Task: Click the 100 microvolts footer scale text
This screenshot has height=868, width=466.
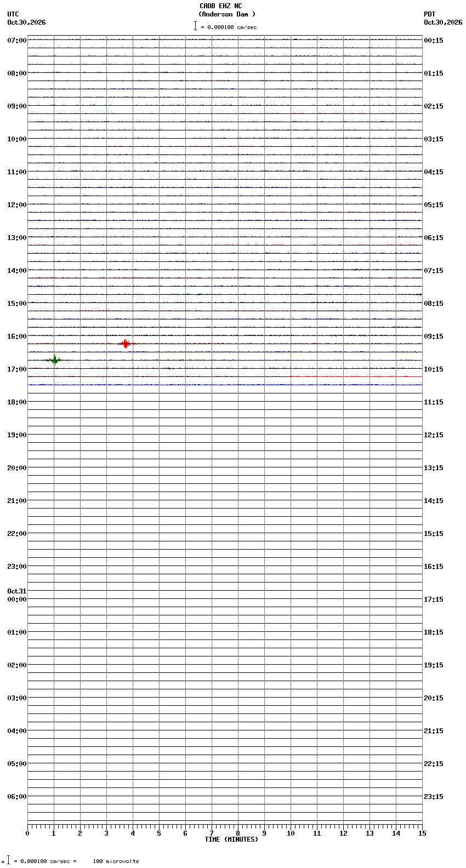Action: tap(116, 861)
